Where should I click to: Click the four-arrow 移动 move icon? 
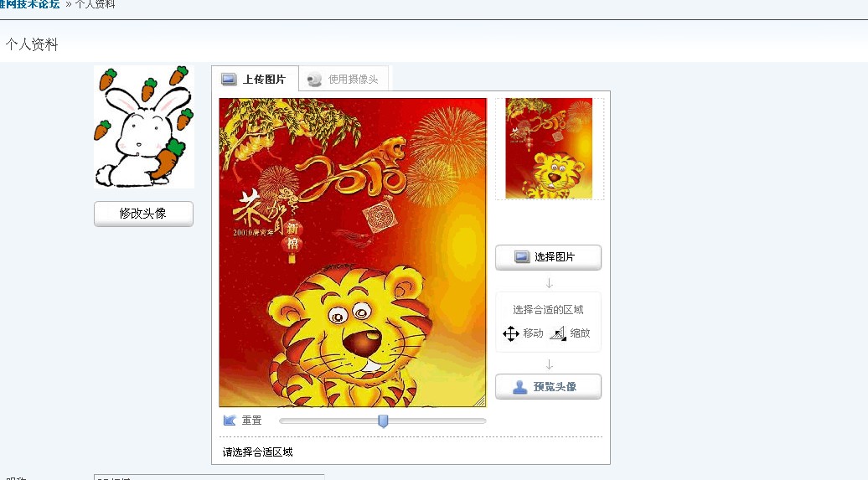pyautogui.click(x=510, y=333)
